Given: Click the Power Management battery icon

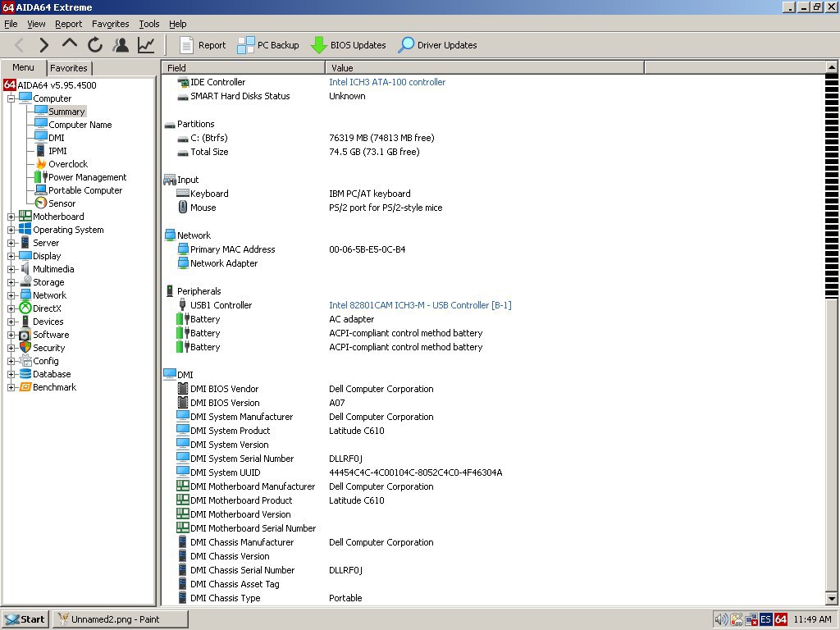Looking at the screenshot, I should click(x=41, y=177).
